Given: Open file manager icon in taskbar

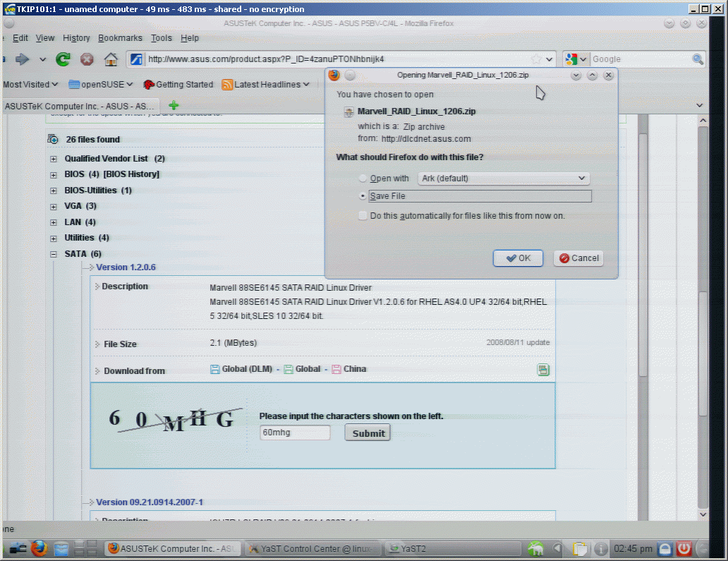Looking at the screenshot, I should click(x=61, y=549).
